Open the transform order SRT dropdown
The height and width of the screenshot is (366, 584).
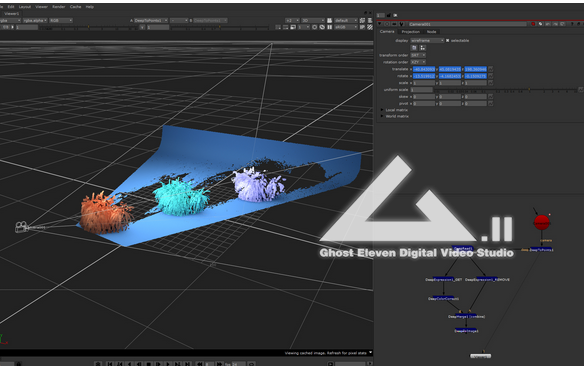(x=418, y=55)
